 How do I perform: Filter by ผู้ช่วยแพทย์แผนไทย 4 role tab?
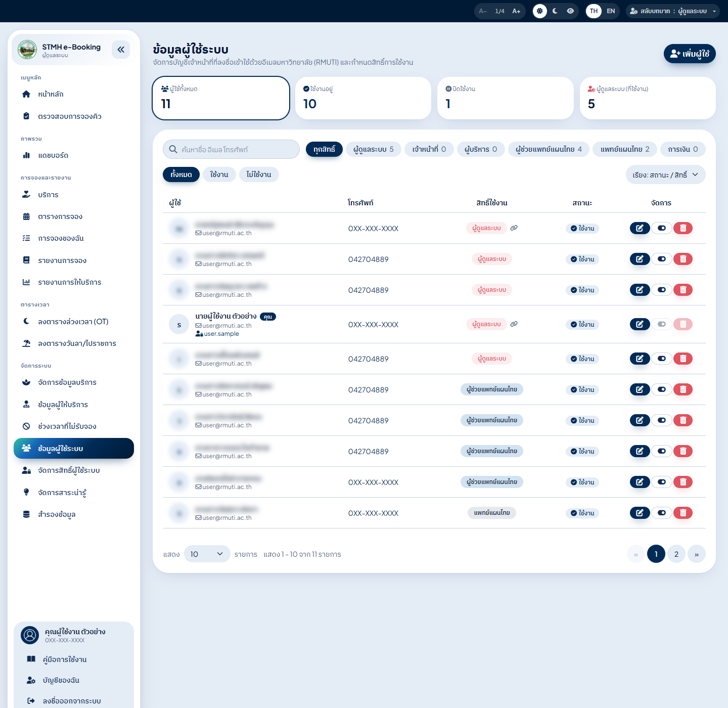coord(549,149)
